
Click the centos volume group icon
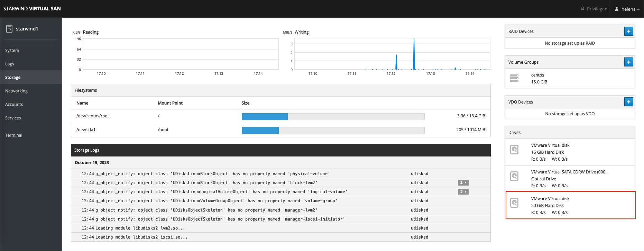pyautogui.click(x=514, y=78)
